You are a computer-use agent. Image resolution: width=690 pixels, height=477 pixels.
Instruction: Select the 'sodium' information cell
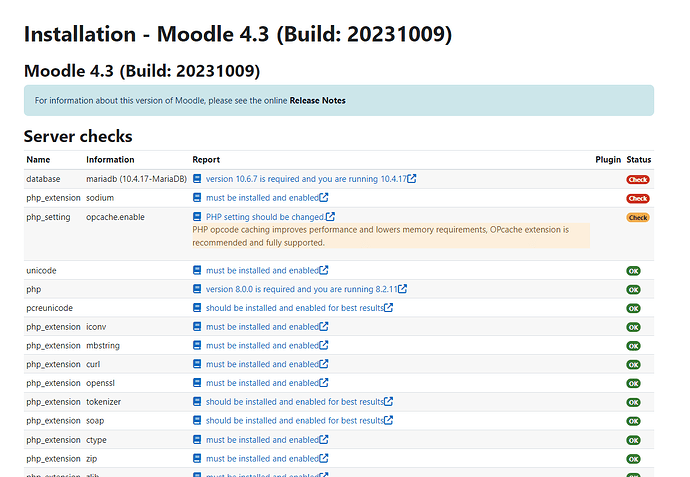(100, 198)
